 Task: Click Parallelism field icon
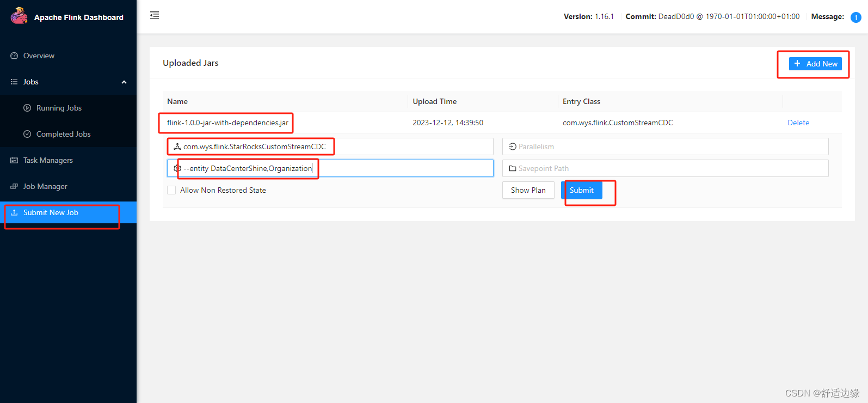pos(513,146)
